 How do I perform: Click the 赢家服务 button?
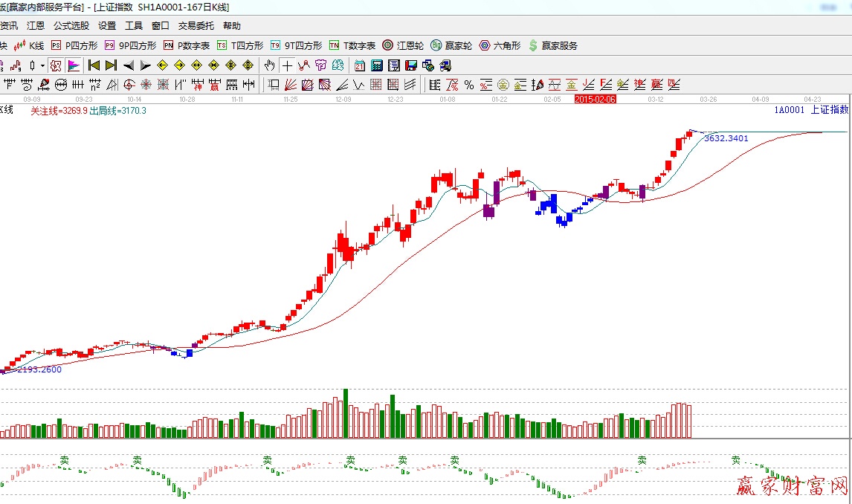click(552, 45)
